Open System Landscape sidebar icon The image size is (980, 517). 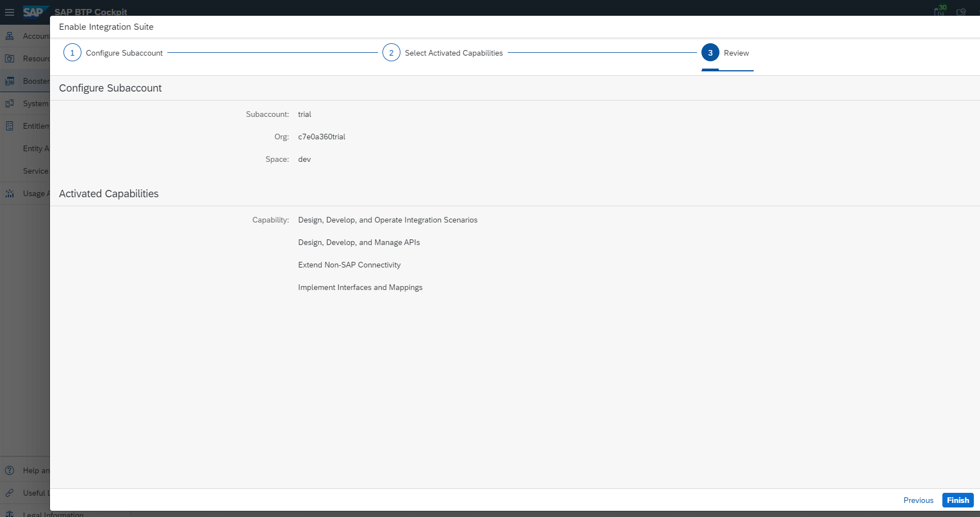pyautogui.click(x=10, y=103)
